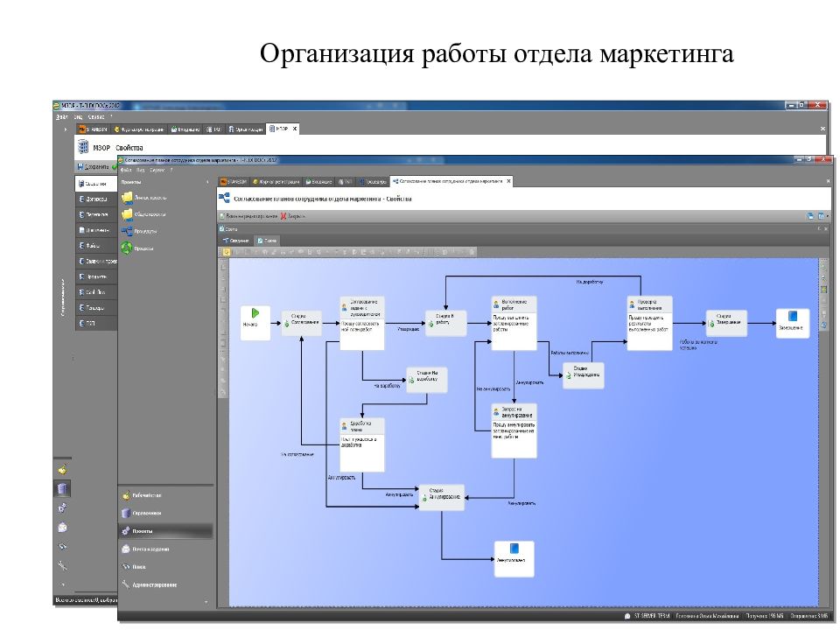Open File menu in front window
The width and height of the screenshot is (840, 630).
126,170
